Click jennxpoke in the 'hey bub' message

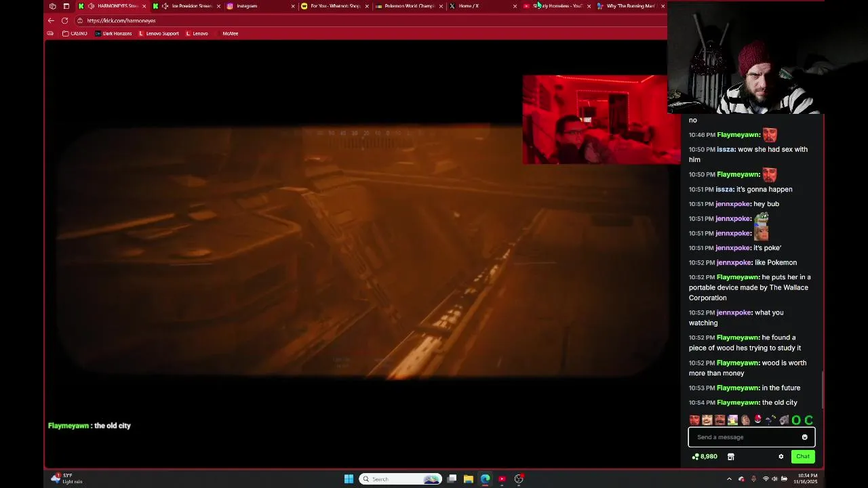pyautogui.click(x=733, y=204)
